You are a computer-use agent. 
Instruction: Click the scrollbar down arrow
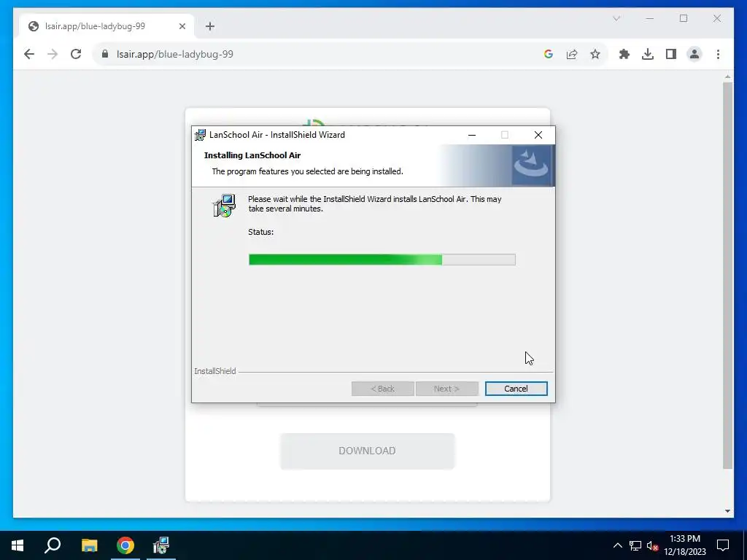coord(727,511)
